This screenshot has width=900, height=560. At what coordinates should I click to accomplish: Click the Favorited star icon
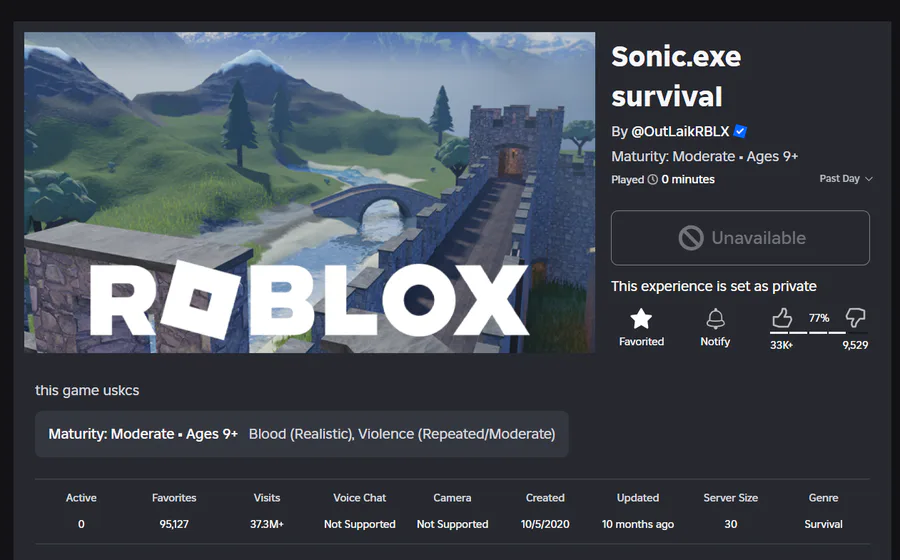click(x=641, y=319)
